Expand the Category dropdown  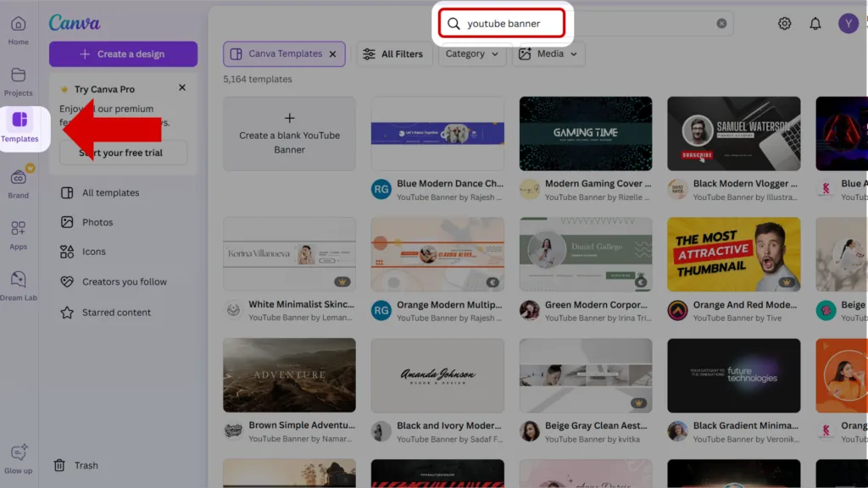click(472, 53)
